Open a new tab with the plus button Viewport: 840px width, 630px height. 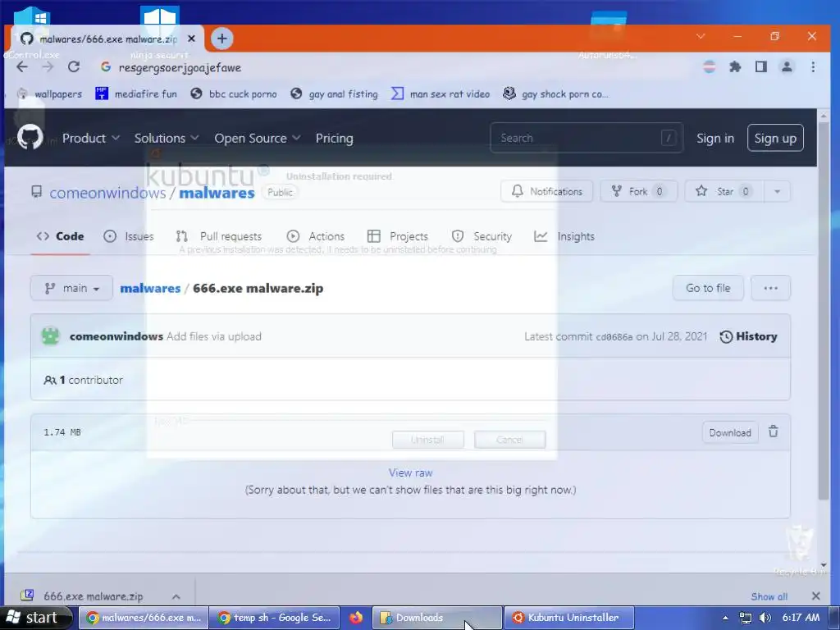click(221, 39)
